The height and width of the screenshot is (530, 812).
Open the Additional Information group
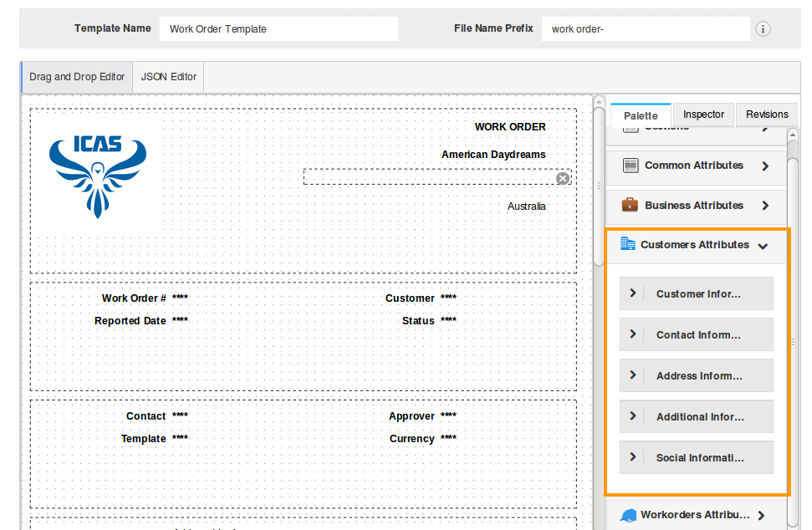633,416
